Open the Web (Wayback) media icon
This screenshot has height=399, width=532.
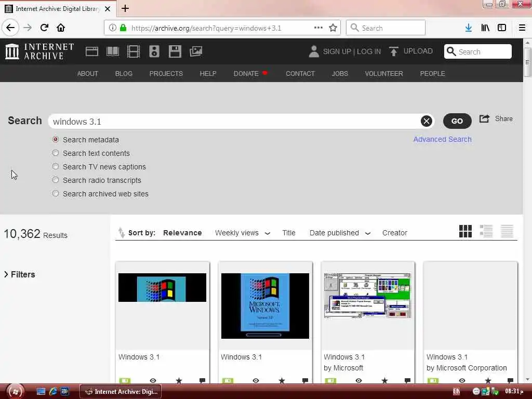[x=91, y=51]
